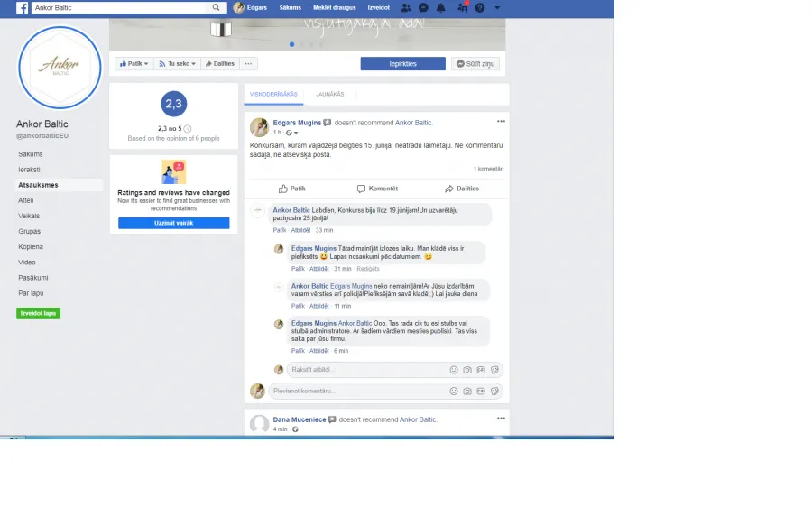Click Komentēt under the review
The height and width of the screenshot is (507, 812).
377,189
